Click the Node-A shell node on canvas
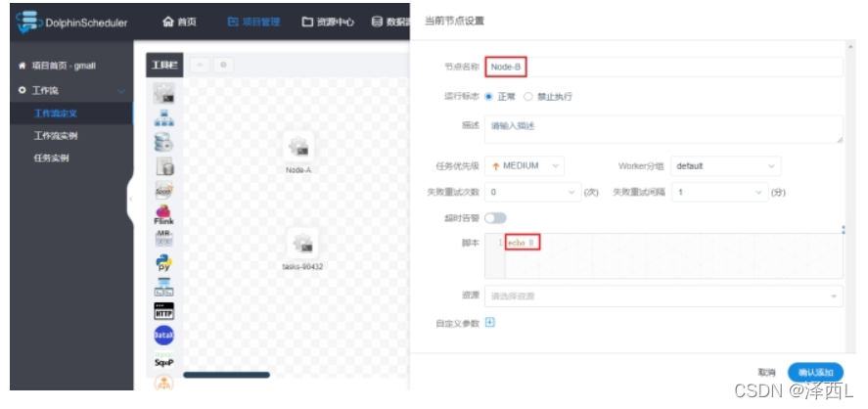This screenshot has width=868, height=409. 298,147
